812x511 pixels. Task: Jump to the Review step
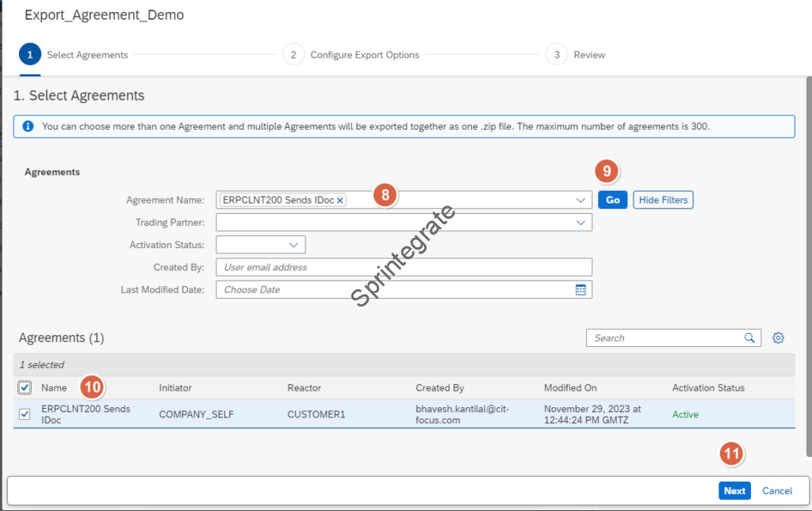coord(557,55)
